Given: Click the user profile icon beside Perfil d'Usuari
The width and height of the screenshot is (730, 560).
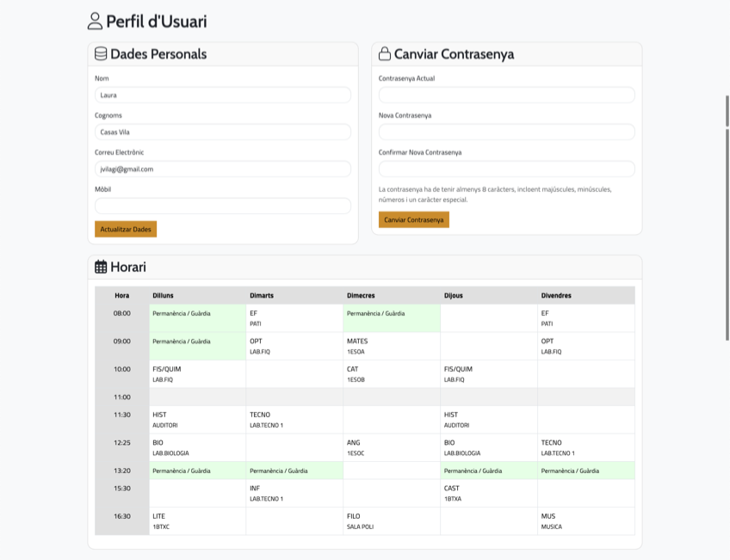Looking at the screenshot, I should pos(95,22).
